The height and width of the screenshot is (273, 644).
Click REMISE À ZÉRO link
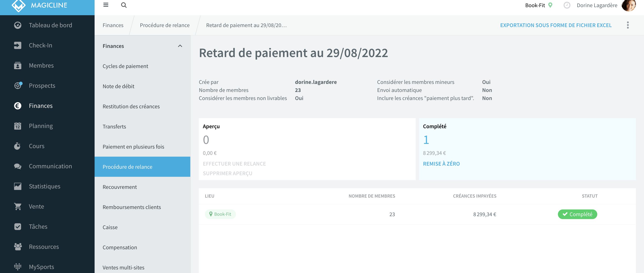point(441,164)
